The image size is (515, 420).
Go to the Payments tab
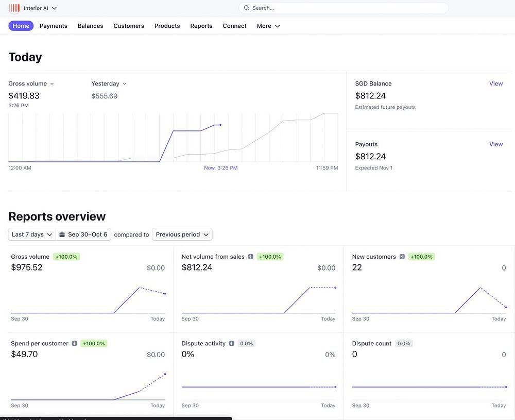point(54,26)
